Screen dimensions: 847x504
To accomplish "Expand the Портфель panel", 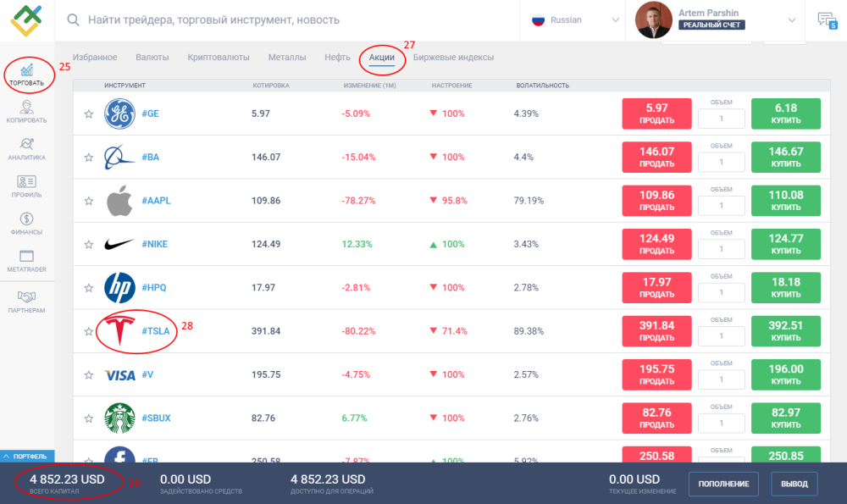I will [x=27, y=457].
